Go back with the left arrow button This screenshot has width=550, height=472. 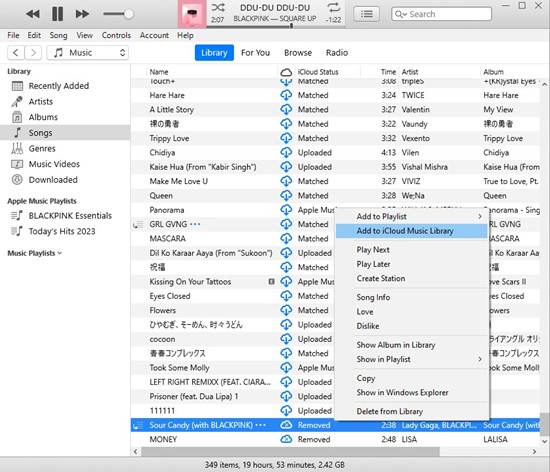point(16,53)
